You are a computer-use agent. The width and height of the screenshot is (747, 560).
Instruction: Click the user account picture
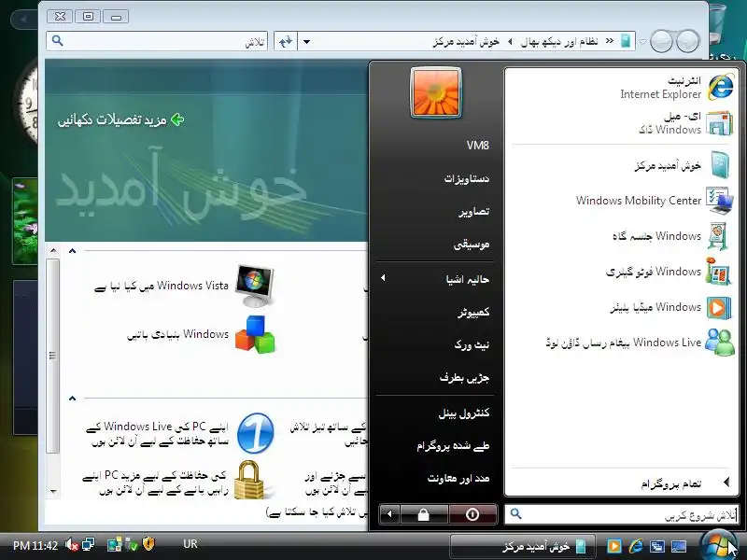click(x=435, y=92)
